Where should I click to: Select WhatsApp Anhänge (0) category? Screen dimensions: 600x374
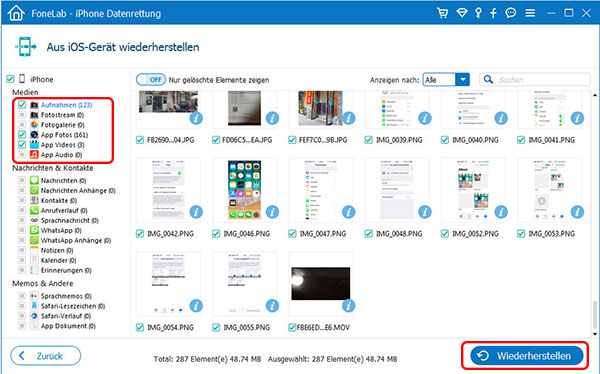tap(76, 240)
